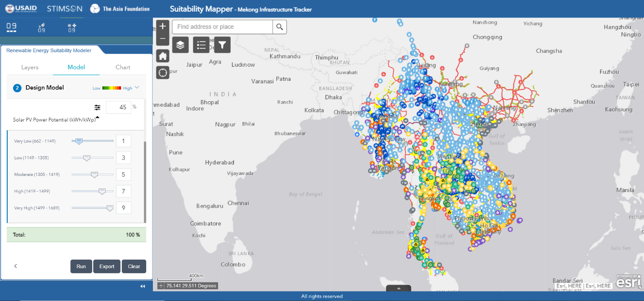Click the Export button
Screen dimensions: 644x301
coord(107,266)
